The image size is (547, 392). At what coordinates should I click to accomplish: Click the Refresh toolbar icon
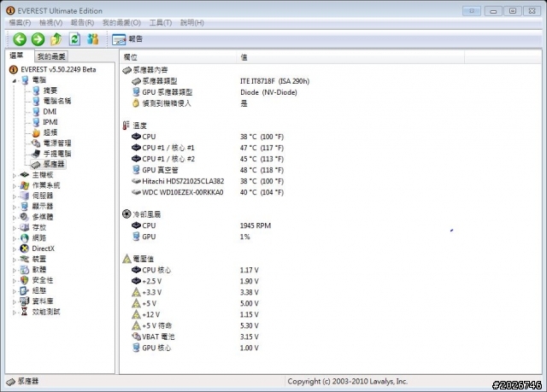coord(74,39)
